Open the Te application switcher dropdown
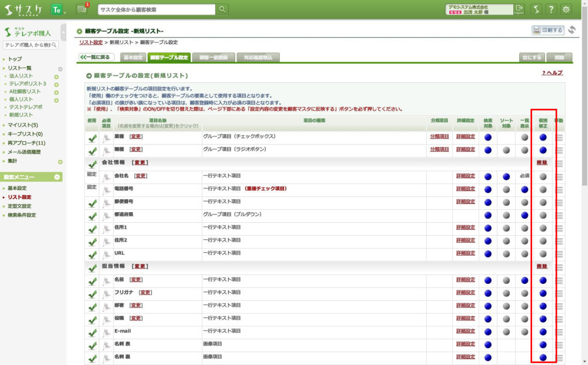The height and width of the screenshot is (365, 588). coord(57,9)
